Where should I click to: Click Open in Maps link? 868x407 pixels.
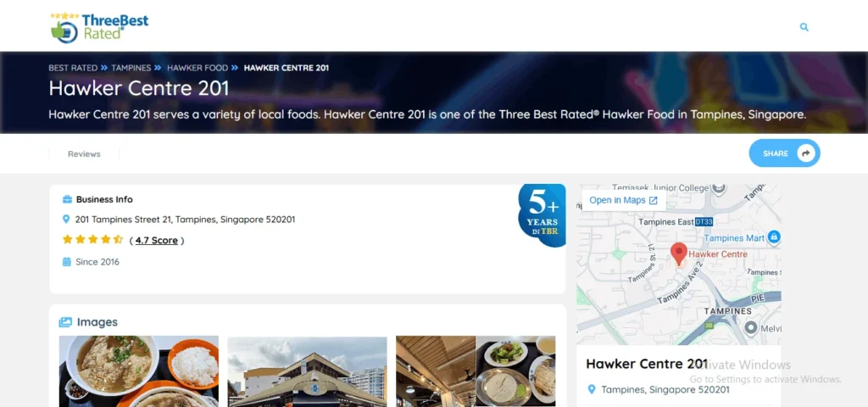coord(623,200)
